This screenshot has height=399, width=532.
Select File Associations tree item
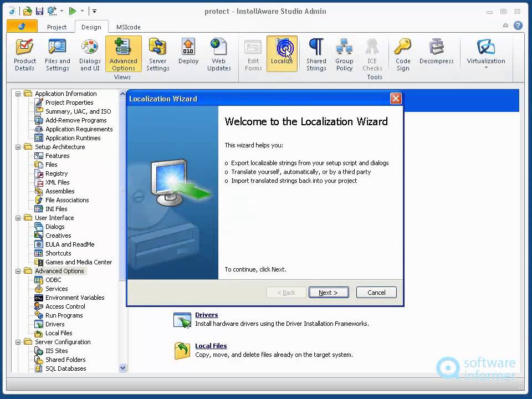pyautogui.click(x=67, y=200)
